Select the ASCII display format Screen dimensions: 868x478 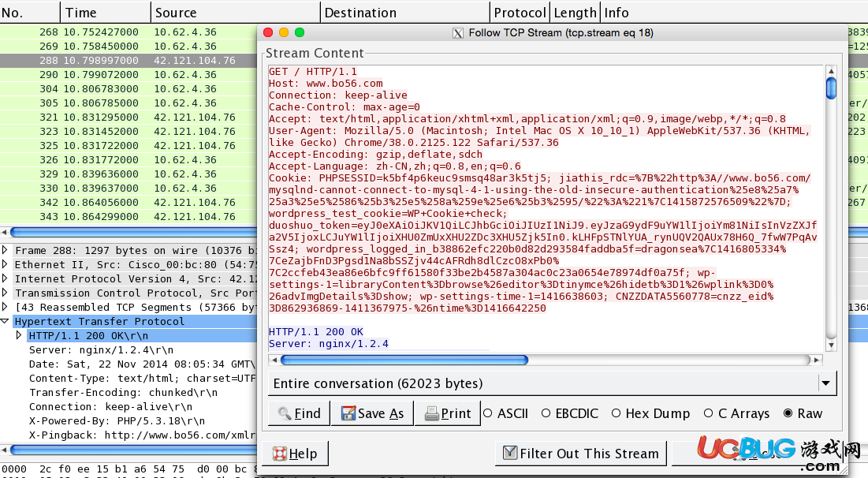pos(488,413)
